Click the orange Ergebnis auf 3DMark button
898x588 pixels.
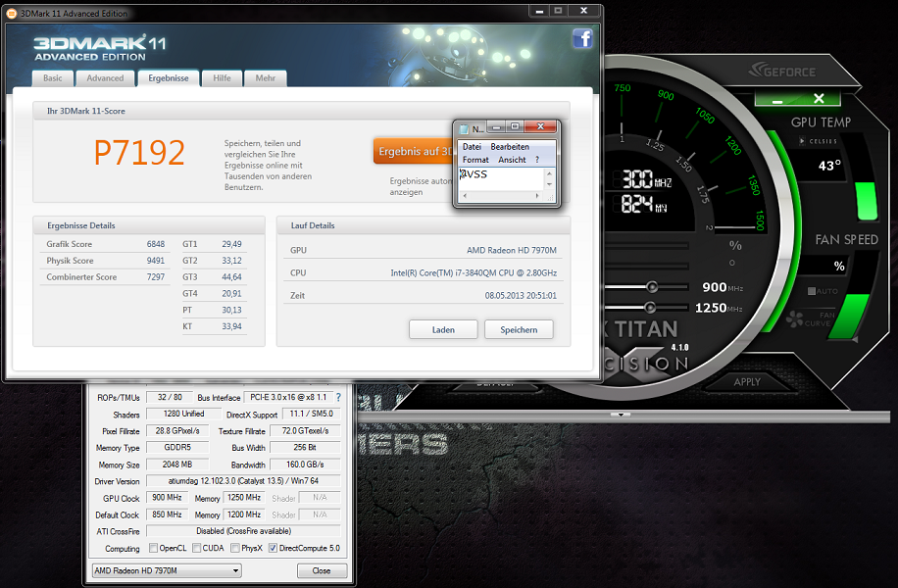[413, 151]
